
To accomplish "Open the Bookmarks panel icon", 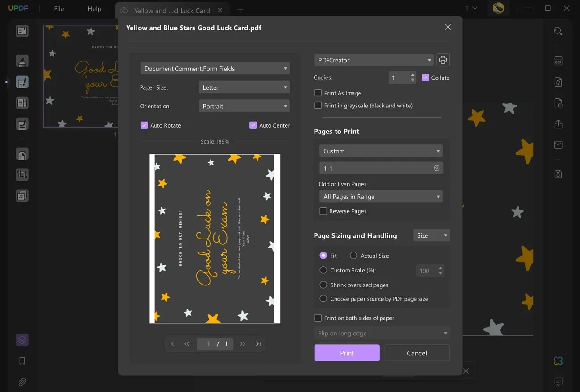I will [x=22, y=361].
